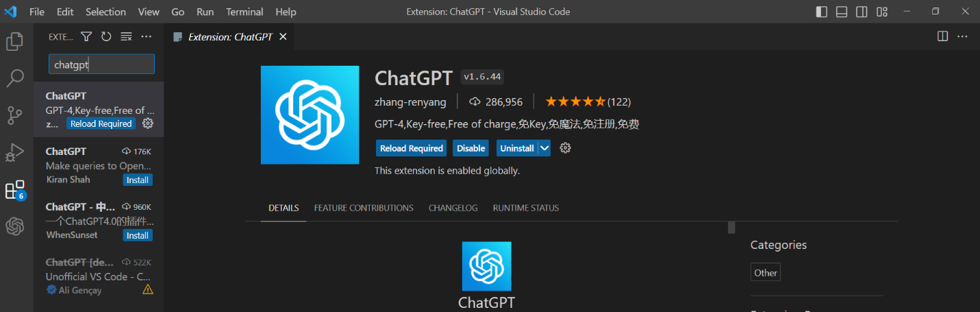980x312 pixels.
Task: Switch to the CHANGELOG tab
Action: [x=453, y=208]
